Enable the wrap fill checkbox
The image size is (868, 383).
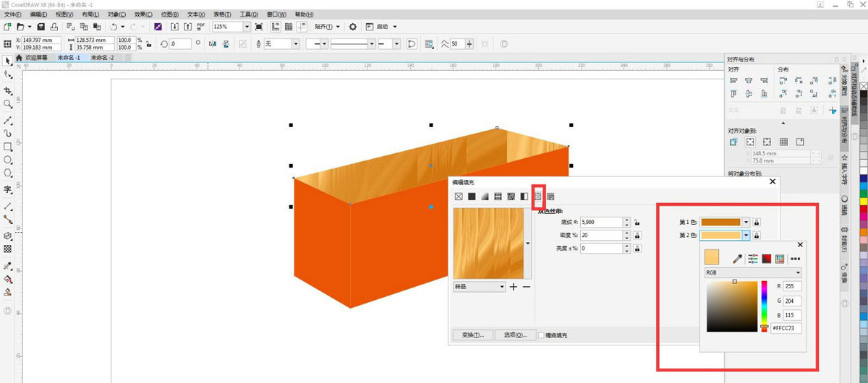click(x=541, y=335)
